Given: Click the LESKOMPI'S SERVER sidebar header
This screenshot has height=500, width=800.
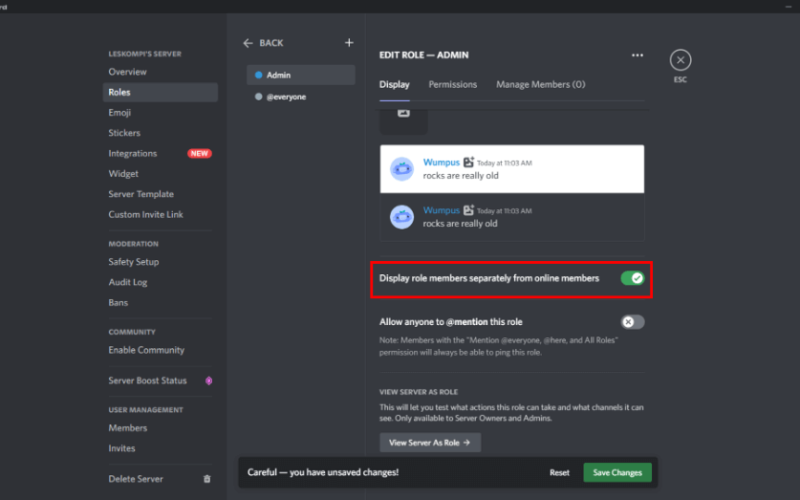Looking at the screenshot, I should click(145, 54).
